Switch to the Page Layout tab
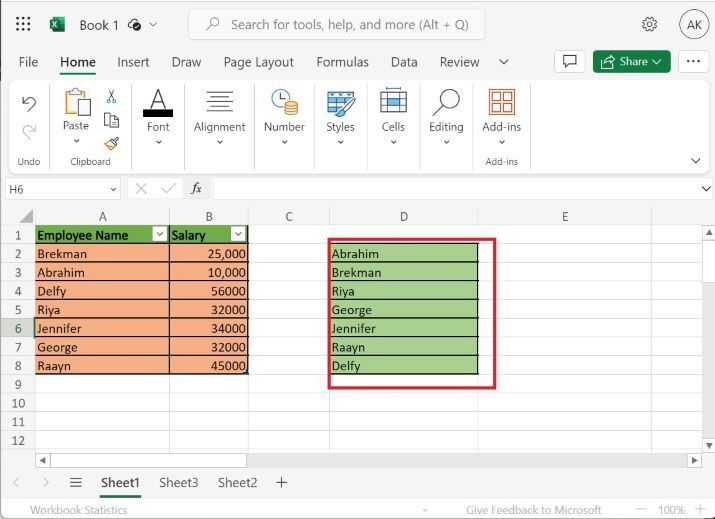715x519 pixels. pos(259,62)
